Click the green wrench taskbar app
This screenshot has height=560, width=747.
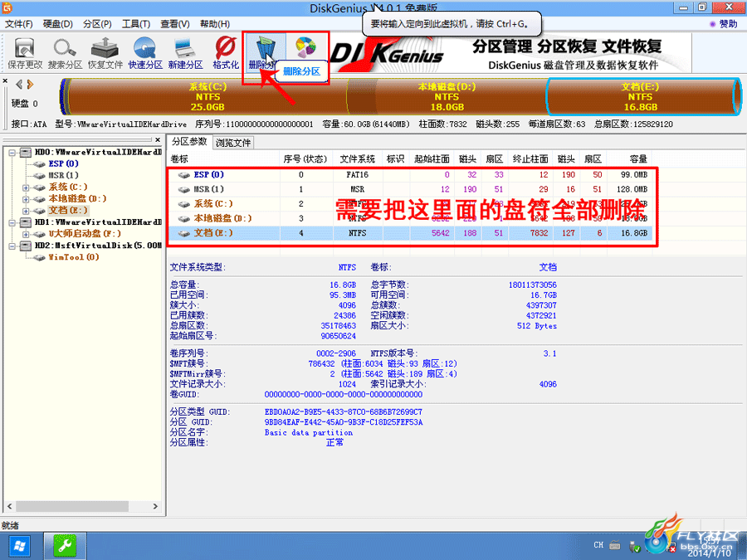[x=66, y=546]
